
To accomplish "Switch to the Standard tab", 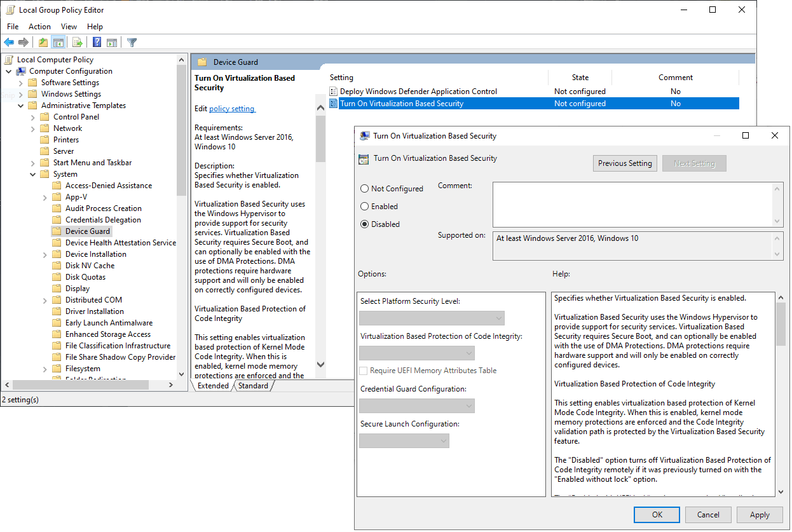I will (253, 385).
